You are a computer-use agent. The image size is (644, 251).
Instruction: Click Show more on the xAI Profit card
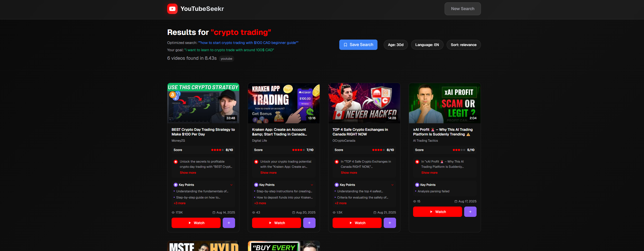coord(429,173)
